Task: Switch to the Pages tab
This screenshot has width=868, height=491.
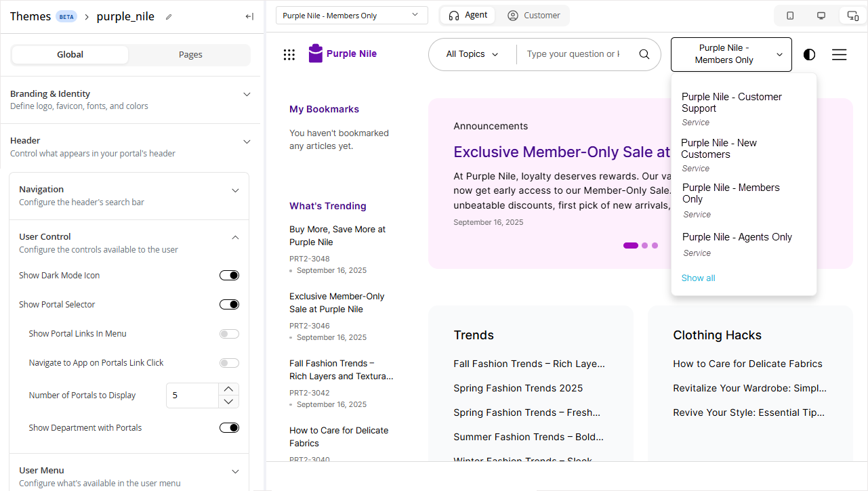Action: tap(190, 55)
